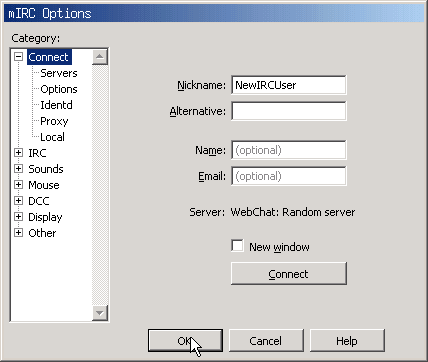Select the Sounds category label
428x362 pixels.
tap(46, 169)
